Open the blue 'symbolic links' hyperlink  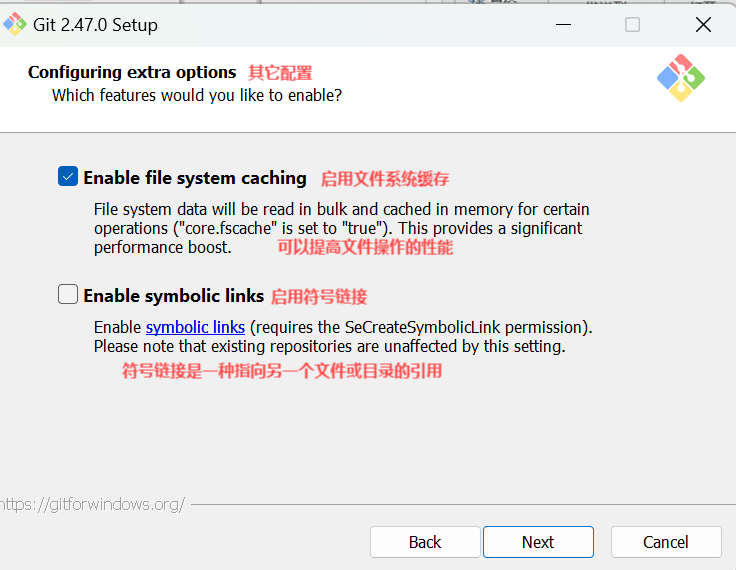pyautogui.click(x=195, y=327)
